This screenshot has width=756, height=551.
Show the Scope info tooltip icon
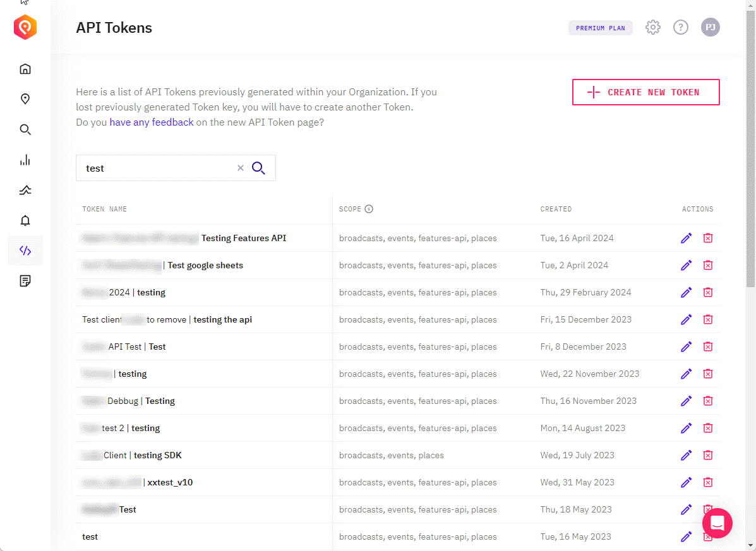pos(369,209)
